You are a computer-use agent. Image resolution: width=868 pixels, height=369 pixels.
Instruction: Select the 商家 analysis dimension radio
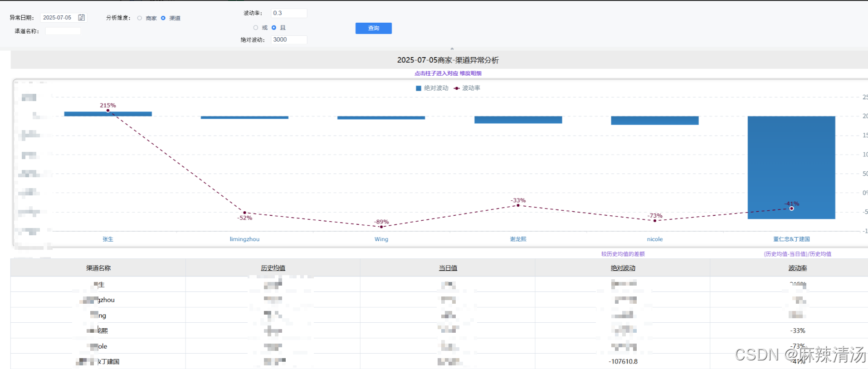[x=140, y=18]
